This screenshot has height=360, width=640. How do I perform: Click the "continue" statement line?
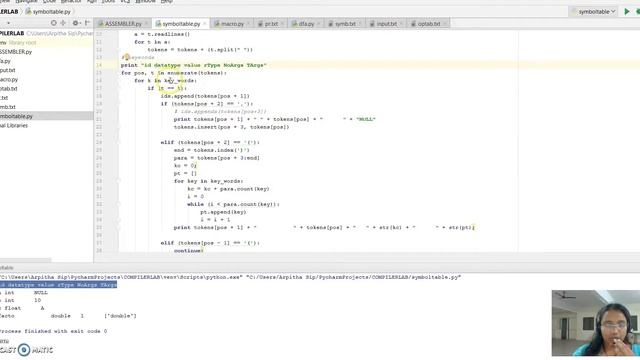click(x=188, y=251)
